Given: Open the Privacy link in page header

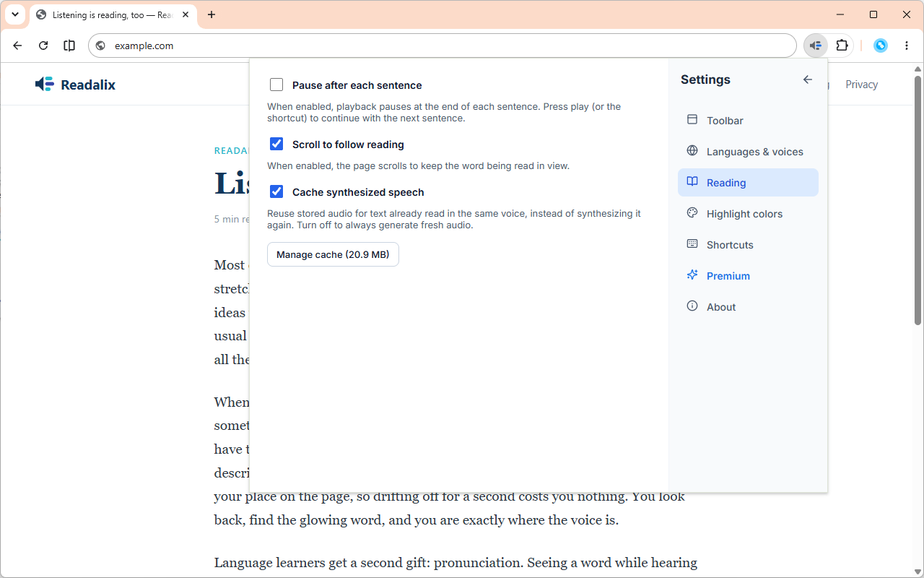Looking at the screenshot, I should [861, 85].
